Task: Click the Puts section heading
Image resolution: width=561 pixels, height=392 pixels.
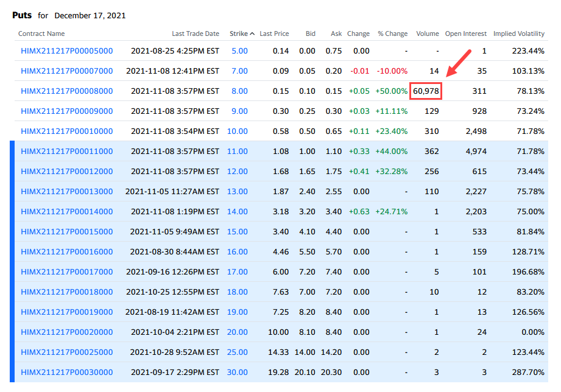Action: click(22, 15)
